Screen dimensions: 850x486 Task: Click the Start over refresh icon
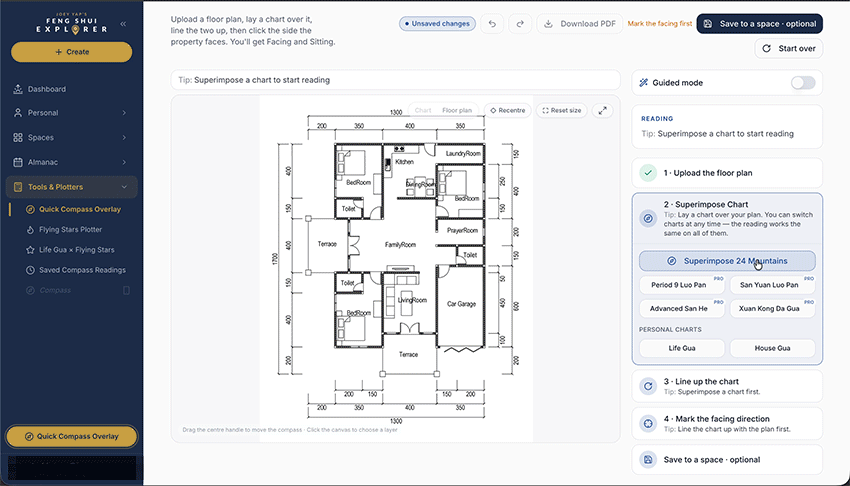click(x=767, y=48)
